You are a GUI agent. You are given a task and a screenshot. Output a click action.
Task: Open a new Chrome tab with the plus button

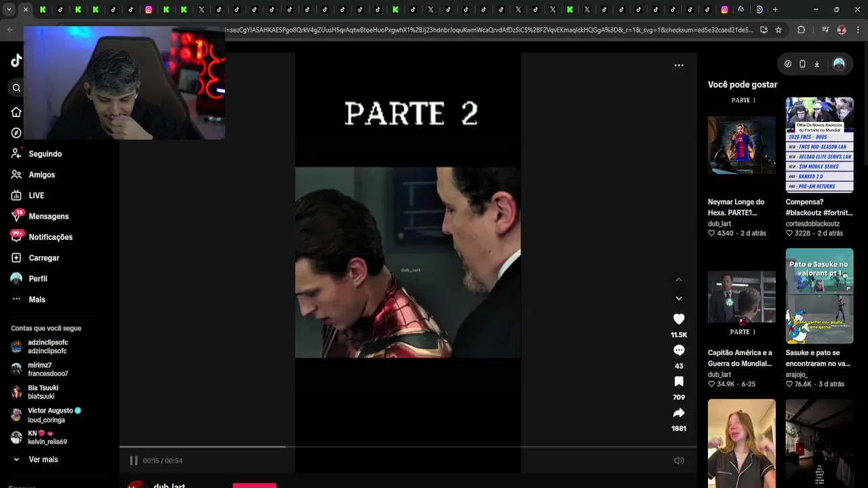coord(775,9)
